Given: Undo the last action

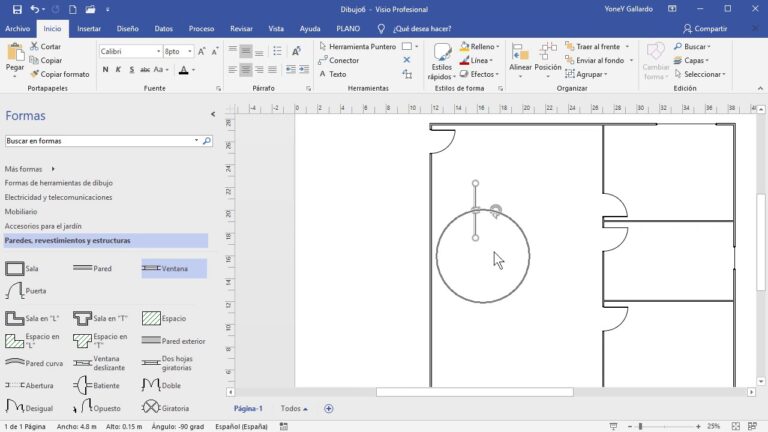Looking at the screenshot, I should [34, 9].
